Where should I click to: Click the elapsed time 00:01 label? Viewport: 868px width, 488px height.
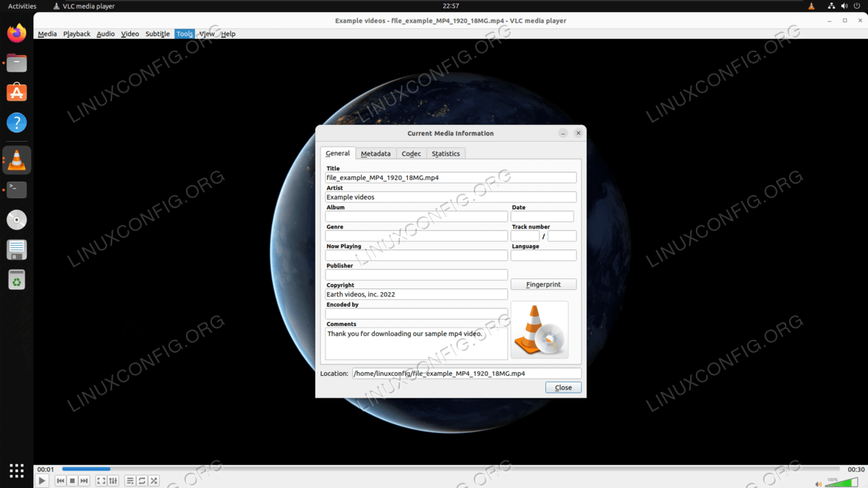click(x=46, y=469)
